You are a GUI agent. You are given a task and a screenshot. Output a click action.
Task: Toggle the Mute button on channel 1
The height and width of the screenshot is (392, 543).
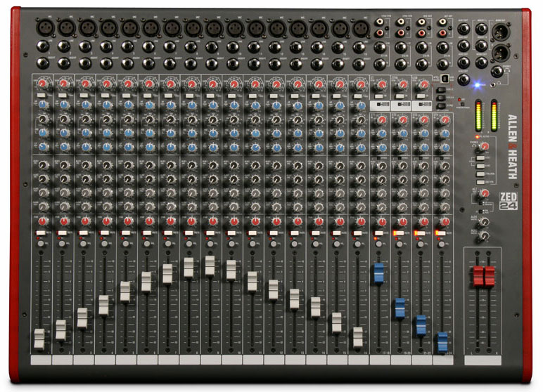pos(39,233)
